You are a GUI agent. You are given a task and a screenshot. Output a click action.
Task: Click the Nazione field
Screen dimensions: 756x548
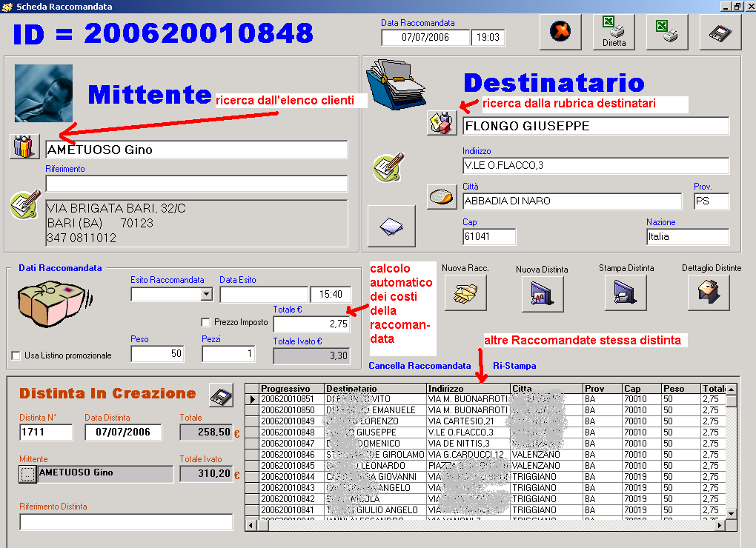tap(688, 237)
